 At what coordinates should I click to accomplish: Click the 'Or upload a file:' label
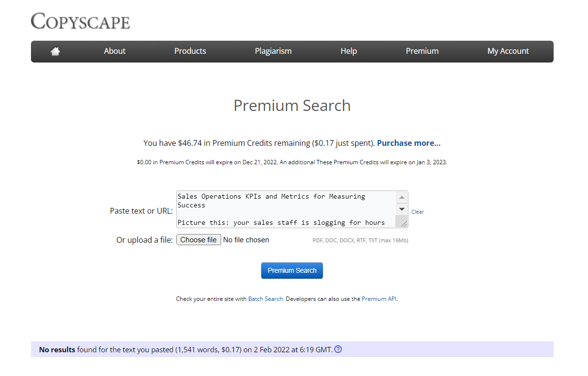[x=145, y=240]
